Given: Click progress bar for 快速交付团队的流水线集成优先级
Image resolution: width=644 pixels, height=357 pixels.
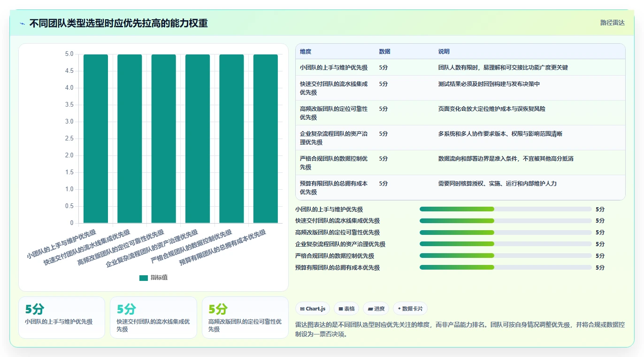Looking at the screenshot, I should [506, 221].
